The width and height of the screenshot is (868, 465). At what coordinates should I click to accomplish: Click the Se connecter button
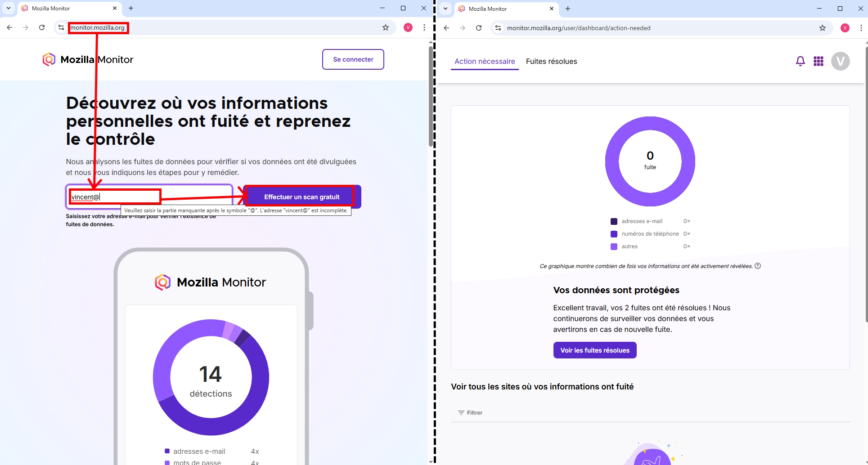pos(353,59)
